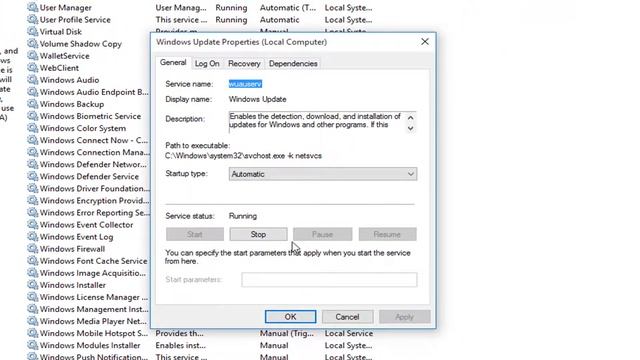Click 'Automatic (T...' startup cell of User Manager

(x=288, y=7)
